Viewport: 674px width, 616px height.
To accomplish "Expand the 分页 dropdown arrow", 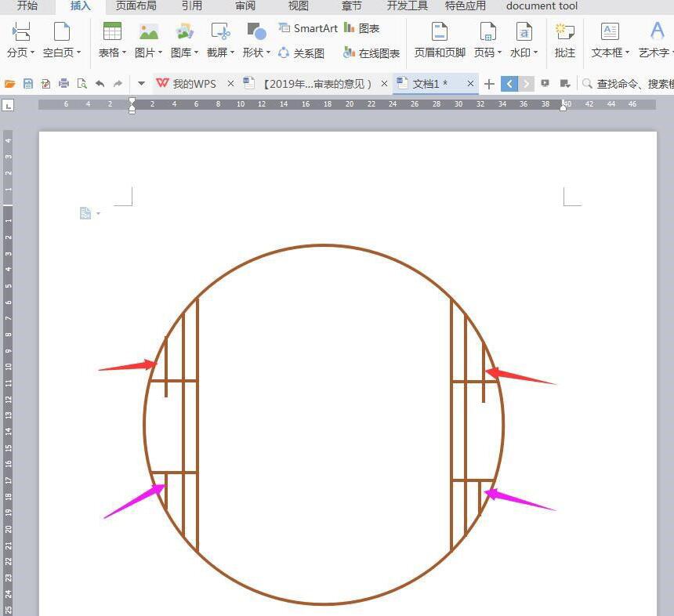I will point(32,53).
